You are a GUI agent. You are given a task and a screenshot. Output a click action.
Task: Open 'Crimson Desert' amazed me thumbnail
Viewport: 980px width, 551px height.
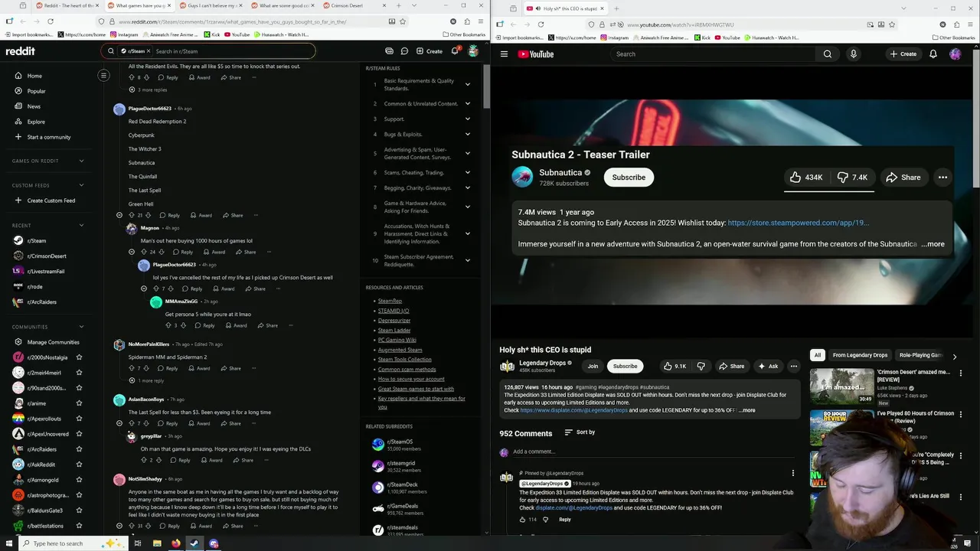pos(842,386)
